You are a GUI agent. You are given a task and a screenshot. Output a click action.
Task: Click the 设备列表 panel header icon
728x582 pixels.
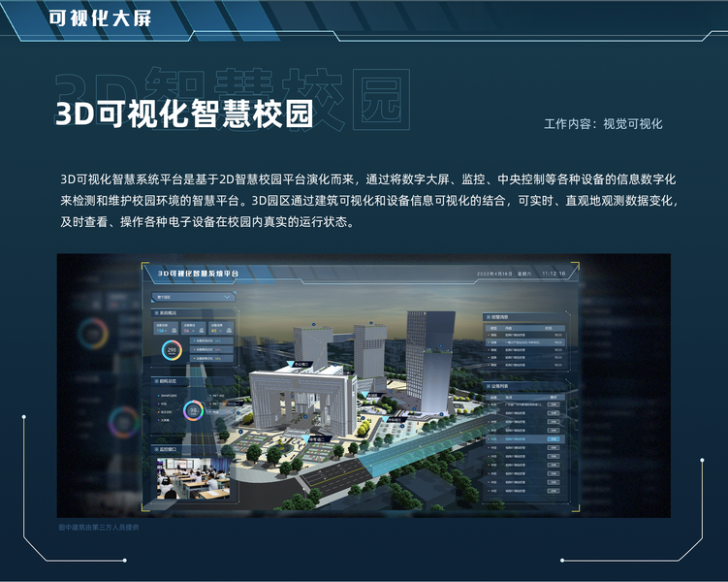[x=489, y=386]
